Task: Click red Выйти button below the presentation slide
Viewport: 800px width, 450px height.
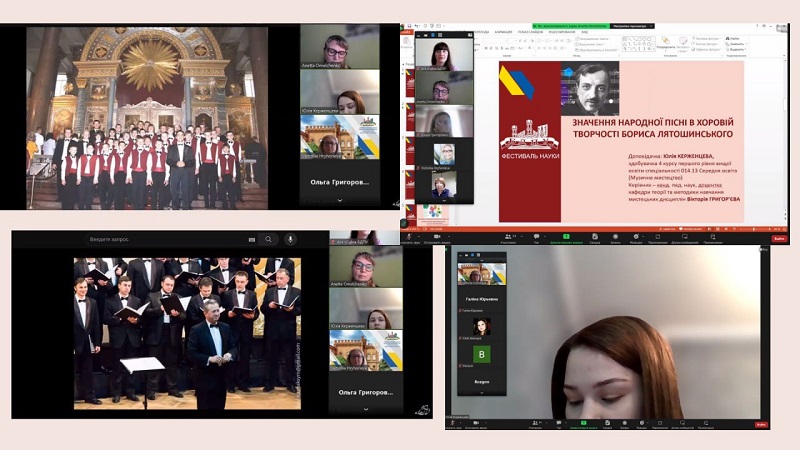Action: pyautogui.click(x=779, y=239)
